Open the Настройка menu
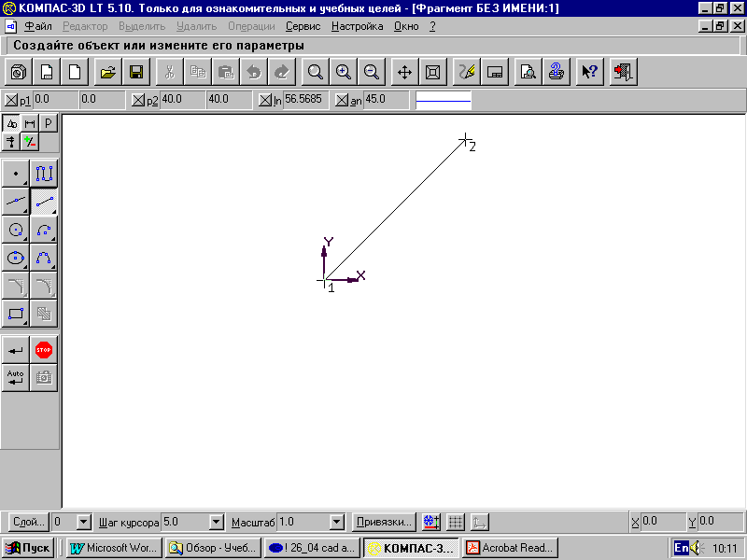Screen dimensions: 747x560 point(358,26)
